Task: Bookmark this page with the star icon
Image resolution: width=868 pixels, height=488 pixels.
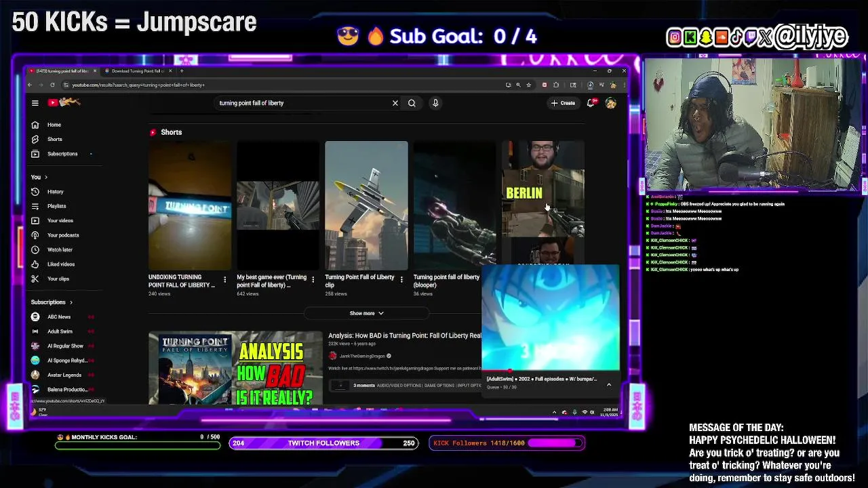Action: (x=528, y=85)
